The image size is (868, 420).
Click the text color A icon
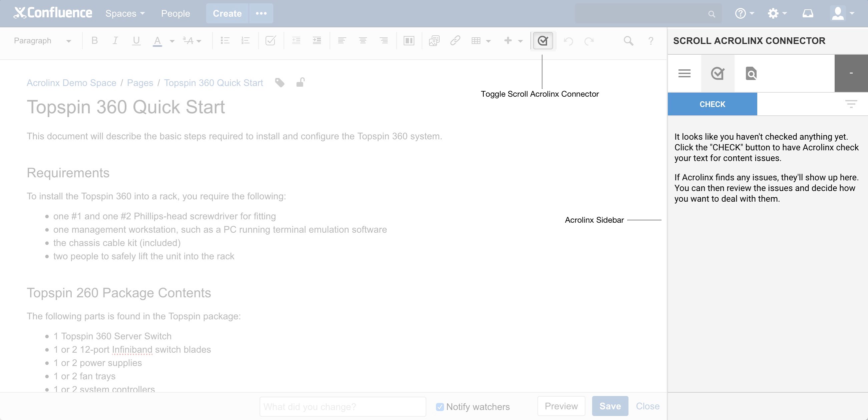click(x=157, y=41)
